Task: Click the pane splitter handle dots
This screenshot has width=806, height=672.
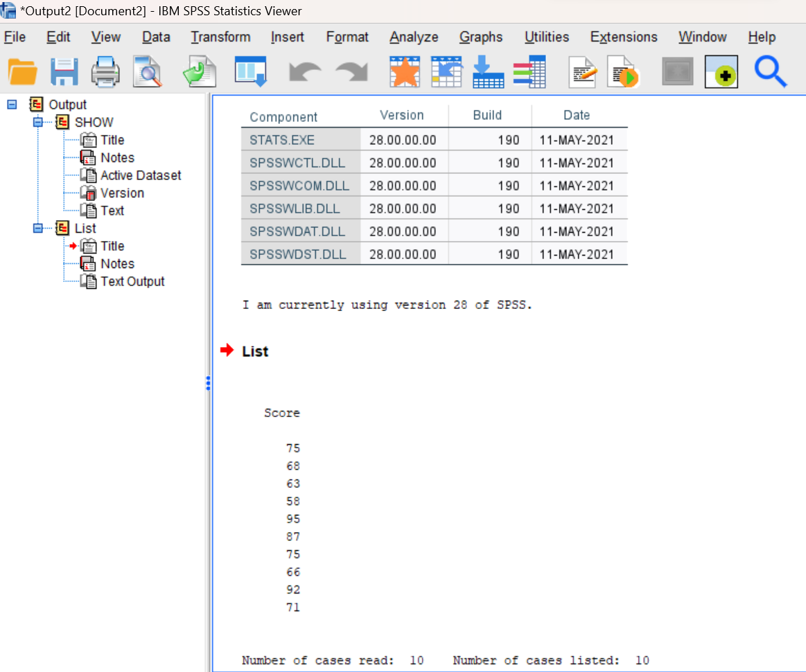Action: point(208,383)
